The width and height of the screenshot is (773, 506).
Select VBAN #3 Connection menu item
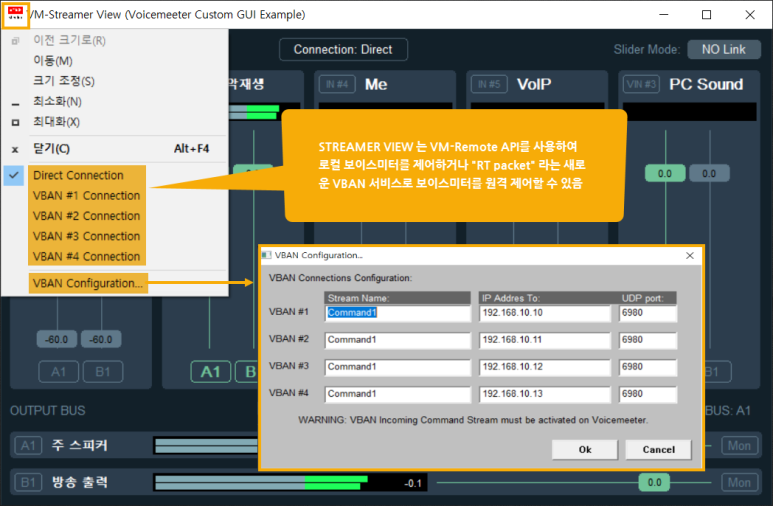point(87,236)
